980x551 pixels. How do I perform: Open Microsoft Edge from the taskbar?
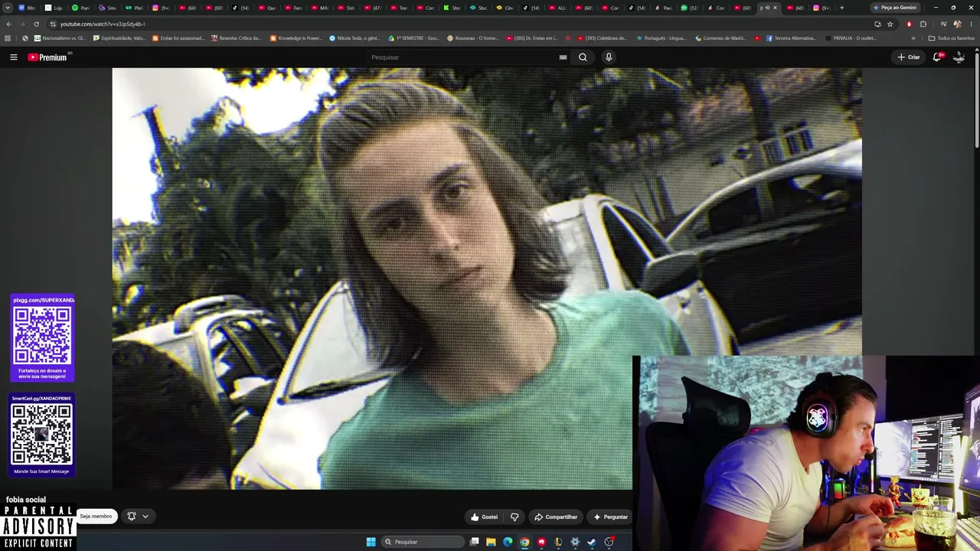tap(508, 542)
